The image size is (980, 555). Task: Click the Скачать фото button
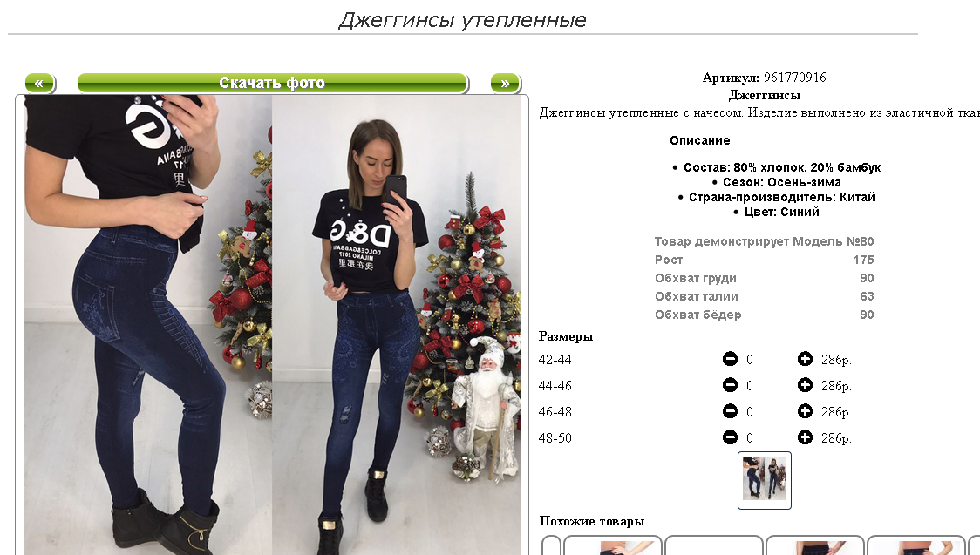273,83
